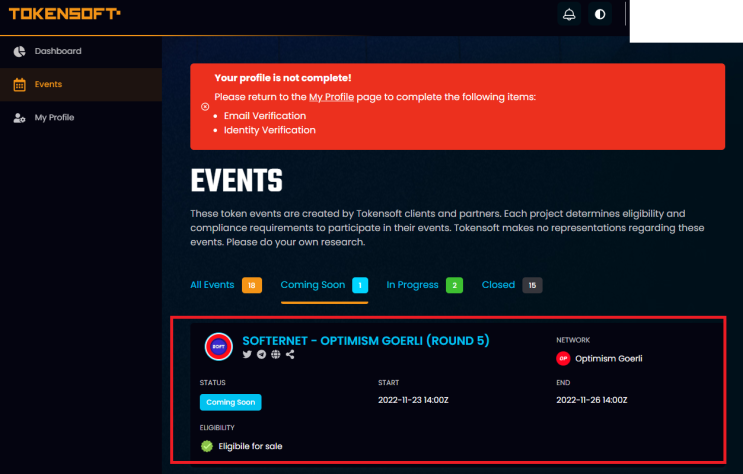Click the In Progress count badge 2

click(x=454, y=285)
